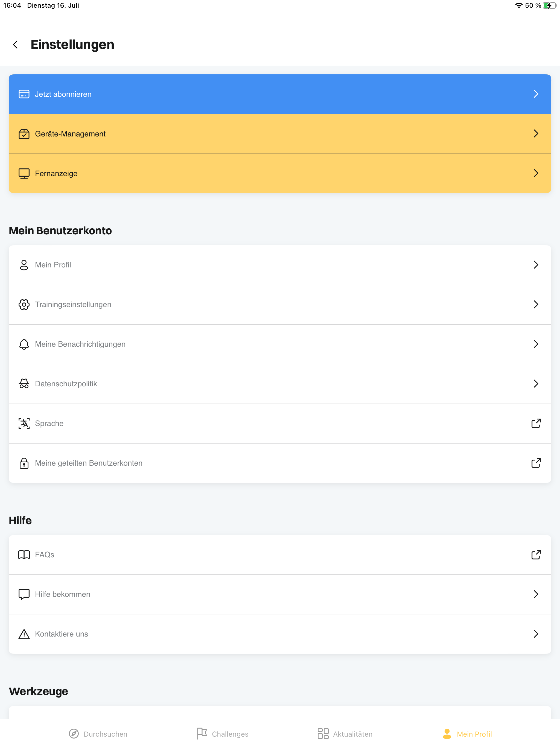Viewport: 560px width, 747px height.
Task: Open the Datenschutzpolitik entry
Action: pyautogui.click(x=280, y=384)
